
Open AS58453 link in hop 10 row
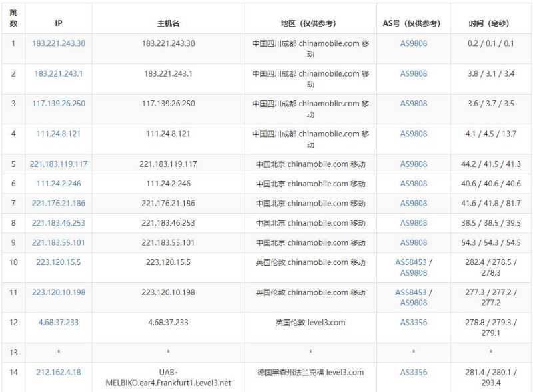(410, 262)
